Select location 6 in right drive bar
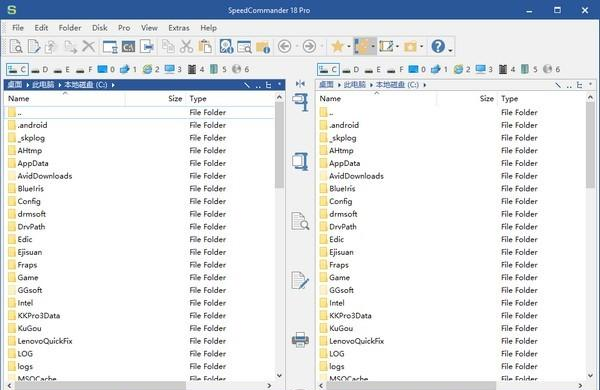600x390 pixels. pyautogui.click(x=552, y=69)
